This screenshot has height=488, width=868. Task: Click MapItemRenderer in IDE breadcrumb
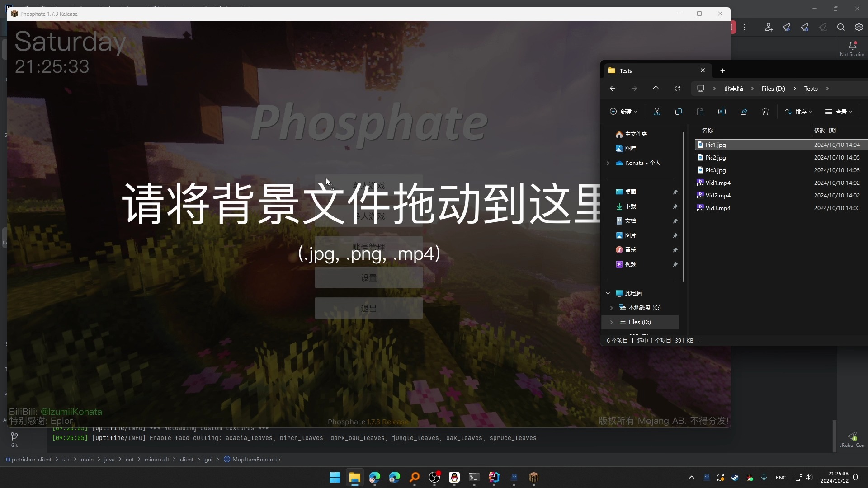[256, 460]
